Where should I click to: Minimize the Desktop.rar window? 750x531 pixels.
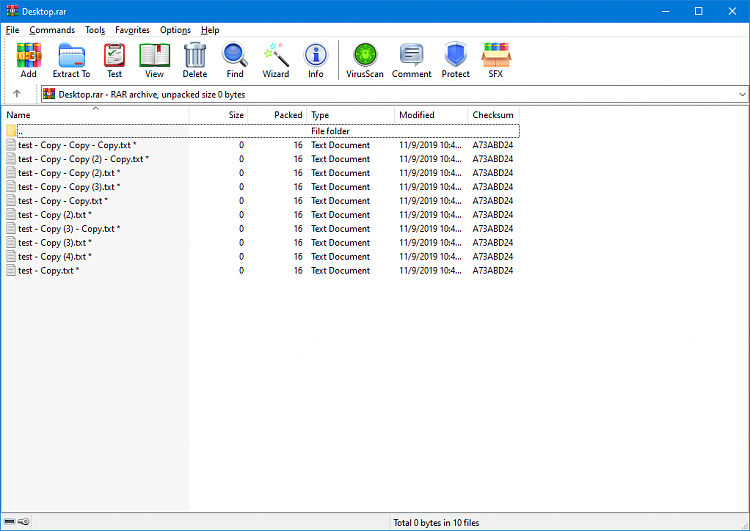coord(665,11)
